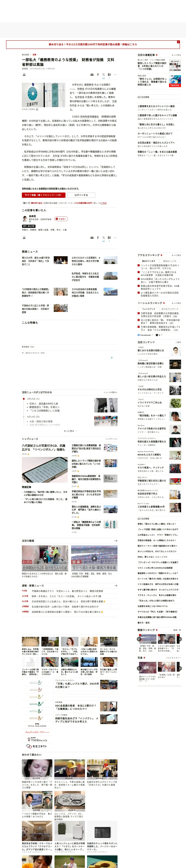Select the 読まれています ranking tab

[x=148, y=261]
